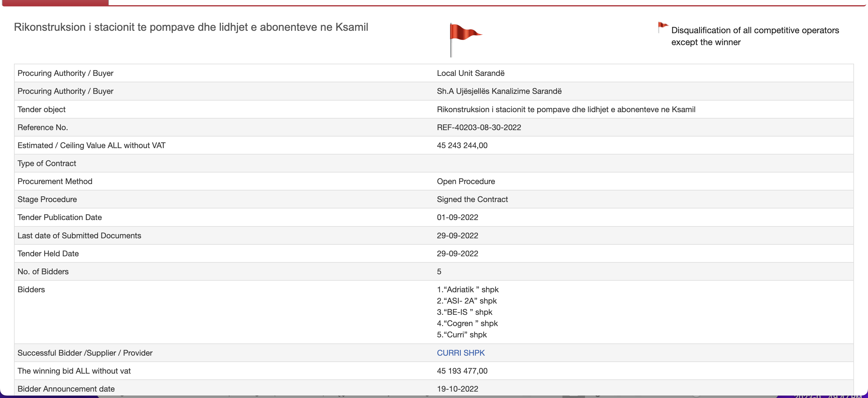Screen dimensions: 868x398
Task: Click Sh.A Ujësjellës Kanalizime Sarandë value
Action: [499, 91]
